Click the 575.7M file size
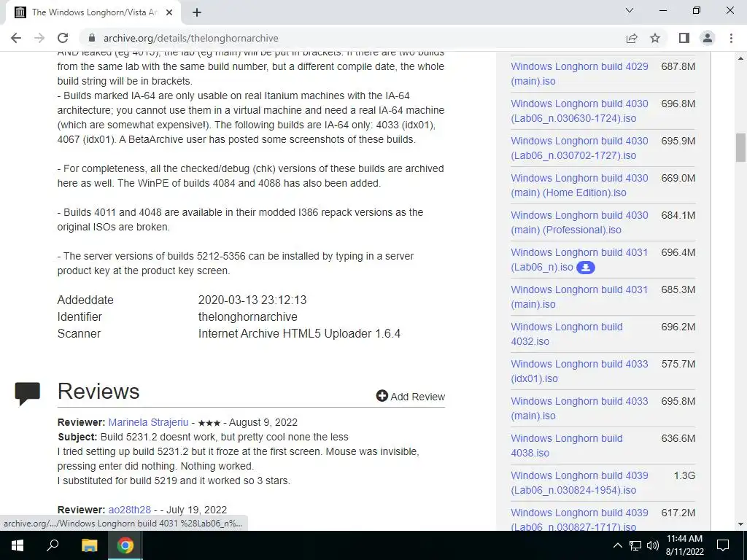This screenshot has width=747, height=560. pos(678,364)
